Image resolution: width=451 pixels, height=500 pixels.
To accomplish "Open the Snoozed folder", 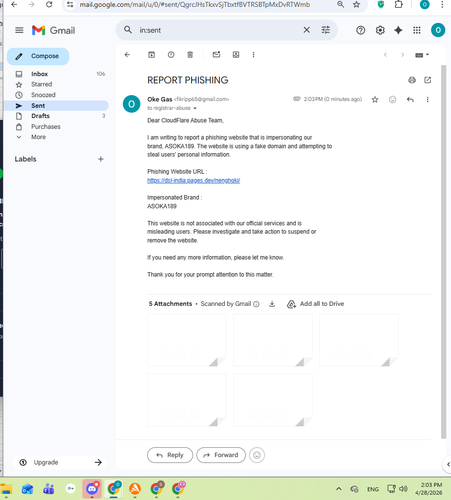I will click(57, 95).
